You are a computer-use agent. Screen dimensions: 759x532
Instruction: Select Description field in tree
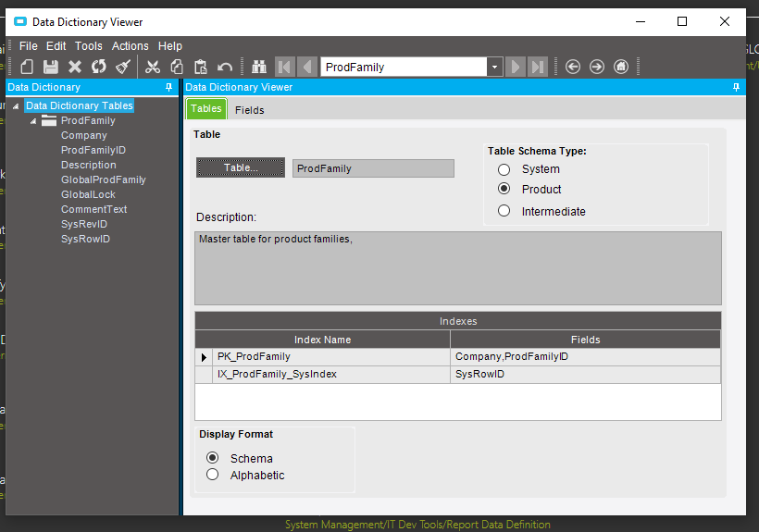[x=89, y=165]
